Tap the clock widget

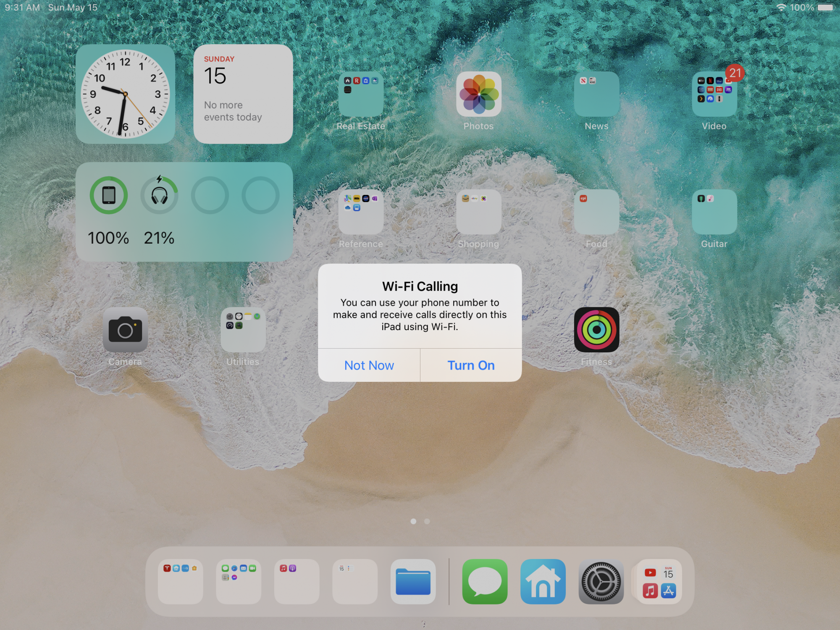click(125, 94)
